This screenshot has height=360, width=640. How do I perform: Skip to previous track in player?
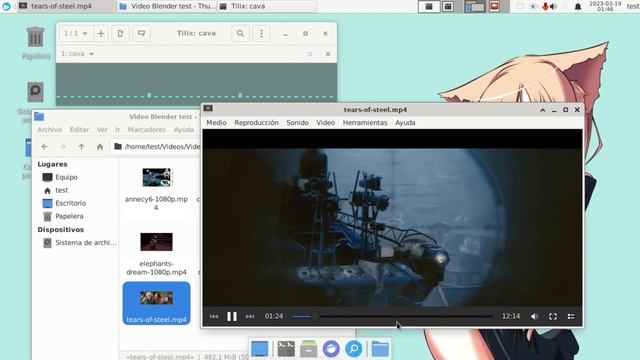214,316
